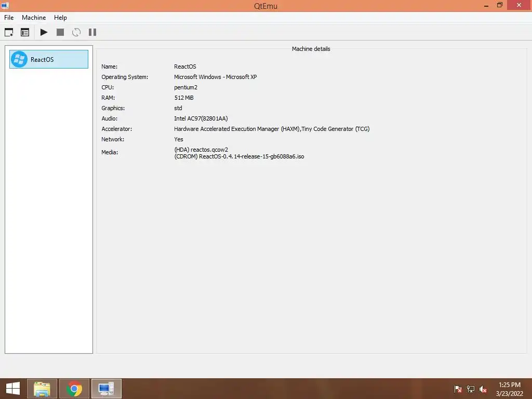Restore down the QtEmu window
Image resolution: width=532 pixels, height=399 pixels.
point(500,5)
